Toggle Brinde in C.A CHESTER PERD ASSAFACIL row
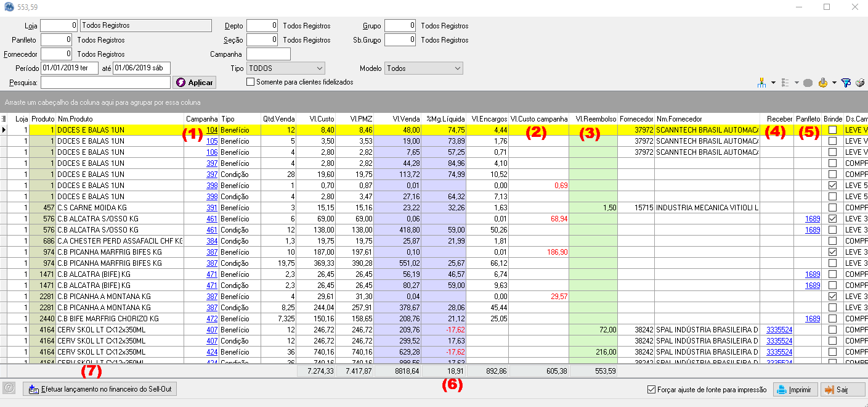 [833, 241]
